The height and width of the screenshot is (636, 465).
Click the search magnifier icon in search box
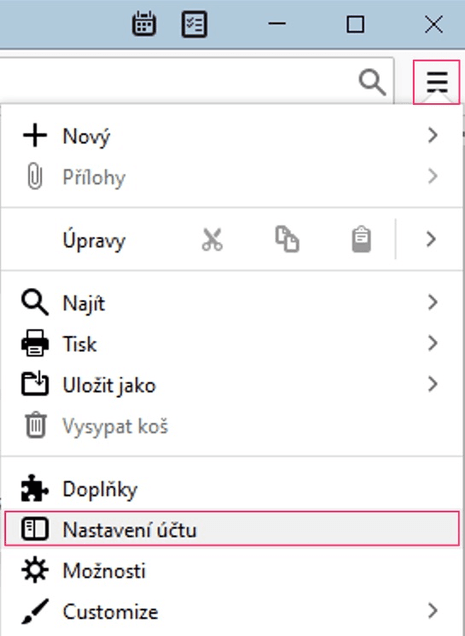pyautogui.click(x=372, y=82)
